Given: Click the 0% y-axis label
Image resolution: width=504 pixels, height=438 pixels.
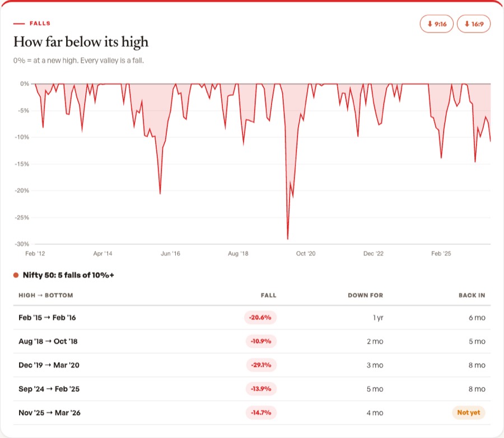Looking at the screenshot, I should (25, 84).
